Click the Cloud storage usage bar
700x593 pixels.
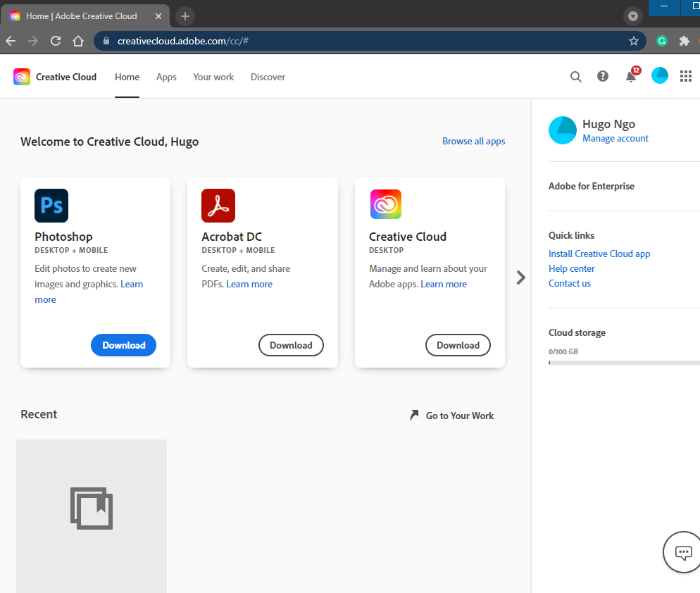tap(624, 363)
